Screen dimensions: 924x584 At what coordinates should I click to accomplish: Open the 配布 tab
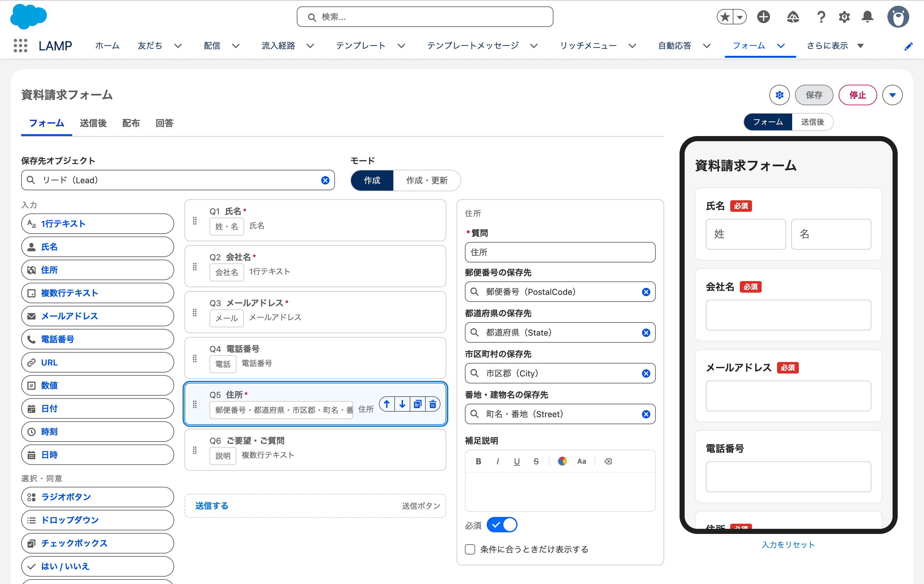pos(131,123)
